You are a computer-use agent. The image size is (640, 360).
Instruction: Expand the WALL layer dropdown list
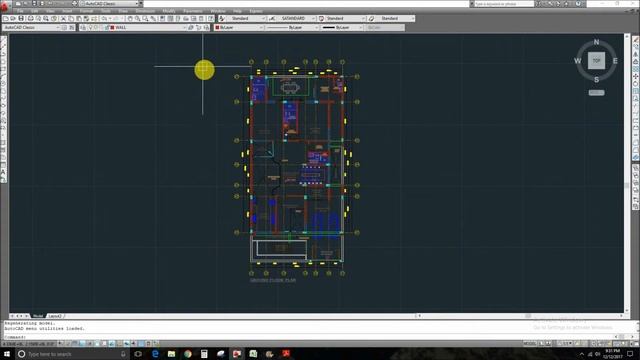point(184,27)
